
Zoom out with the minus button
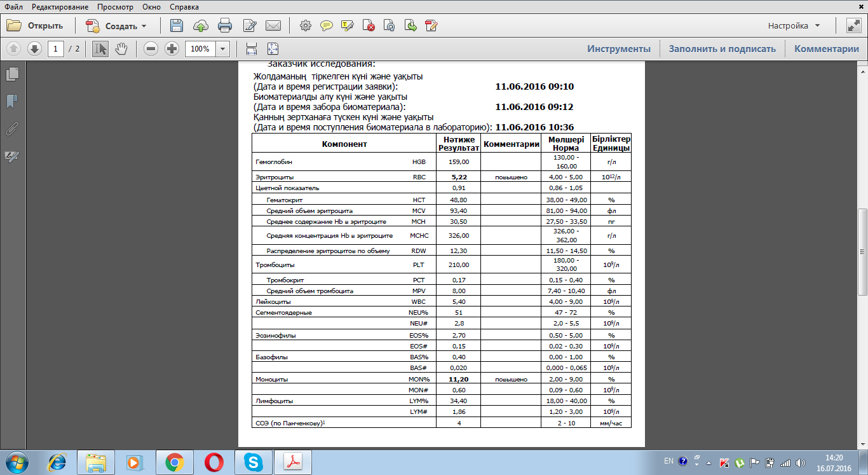(151, 49)
